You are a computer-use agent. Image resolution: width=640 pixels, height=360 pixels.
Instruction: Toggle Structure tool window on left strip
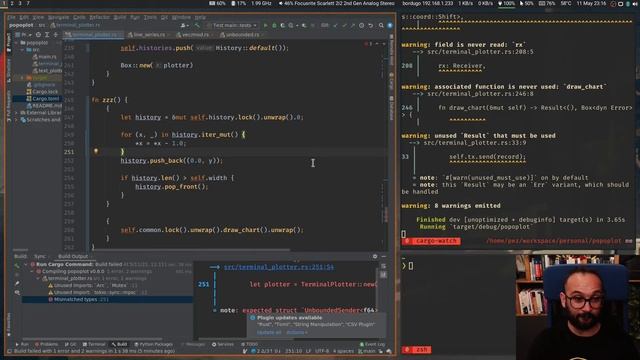click(x=9, y=70)
